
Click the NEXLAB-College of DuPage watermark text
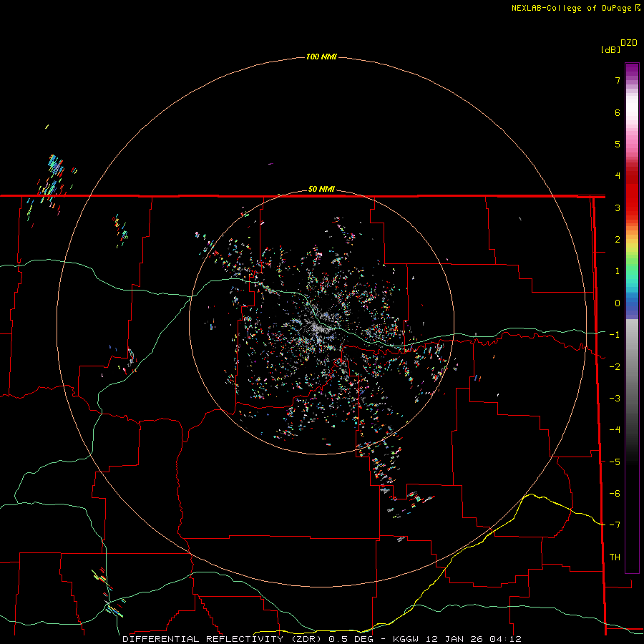pos(571,8)
